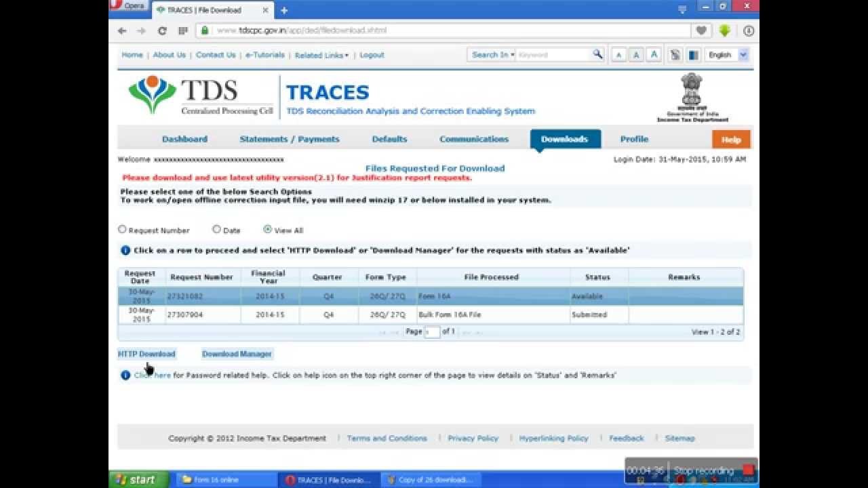Expand the Search In dropdown
The width and height of the screenshot is (868, 488).
tap(492, 55)
